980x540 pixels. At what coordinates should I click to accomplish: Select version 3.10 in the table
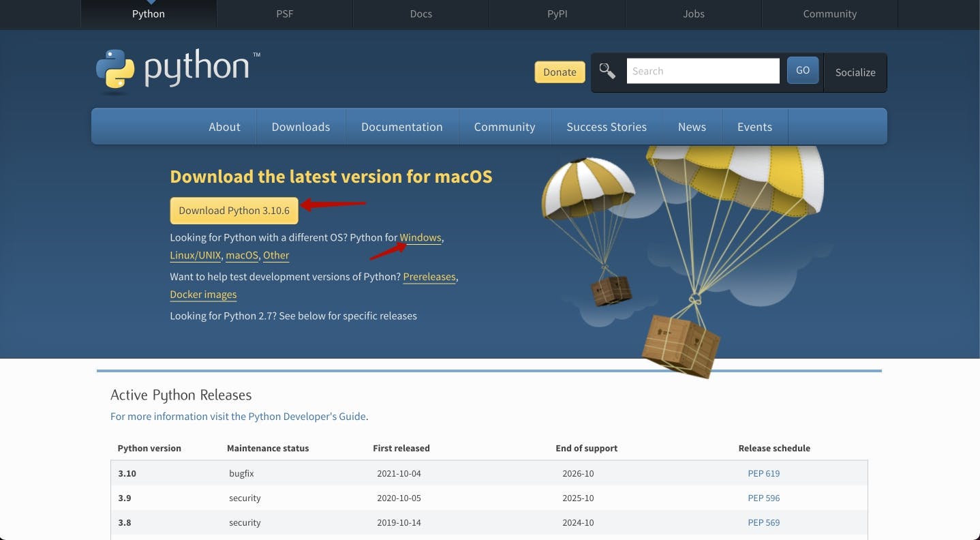127,473
